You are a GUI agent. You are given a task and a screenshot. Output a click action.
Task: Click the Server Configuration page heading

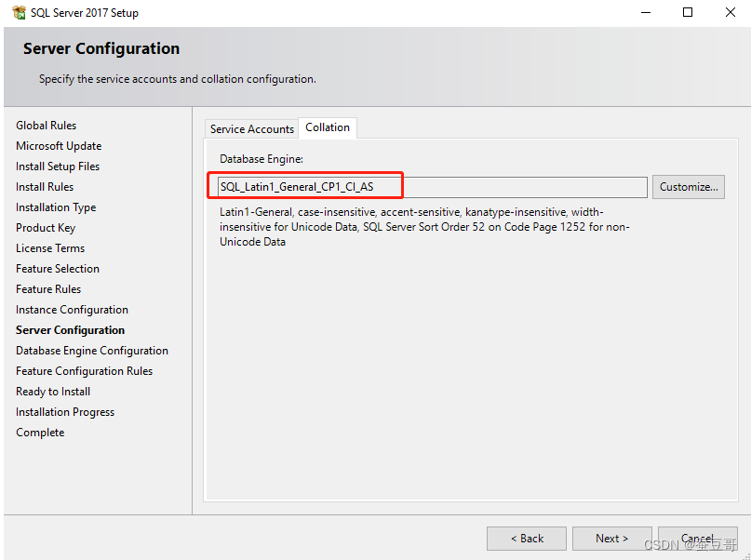point(101,48)
